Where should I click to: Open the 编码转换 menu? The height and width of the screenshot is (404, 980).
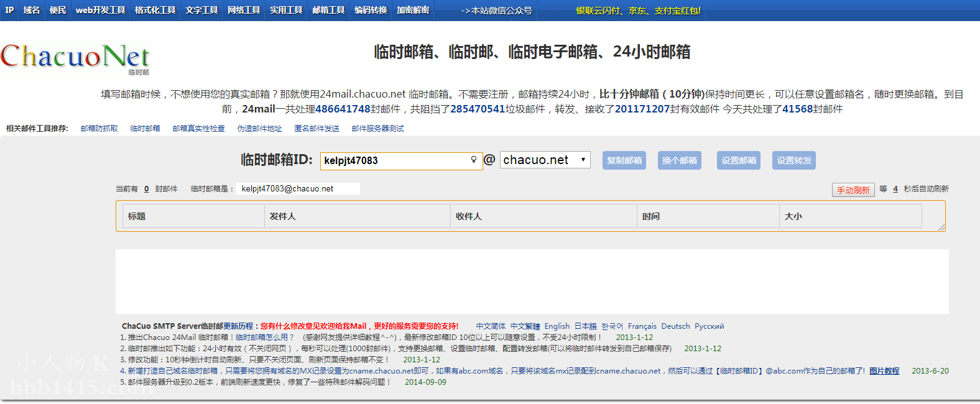point(371,10)
